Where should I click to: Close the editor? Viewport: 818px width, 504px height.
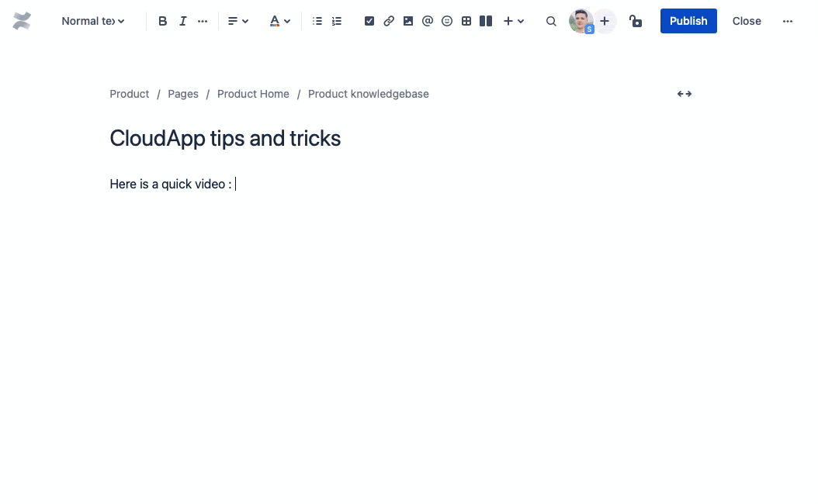(x=747, y=22)
